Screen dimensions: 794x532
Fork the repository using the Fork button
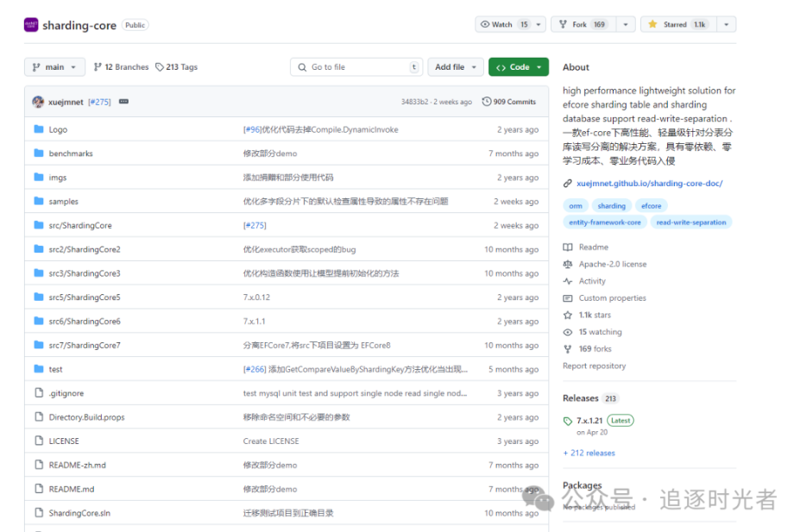(583, 24)
